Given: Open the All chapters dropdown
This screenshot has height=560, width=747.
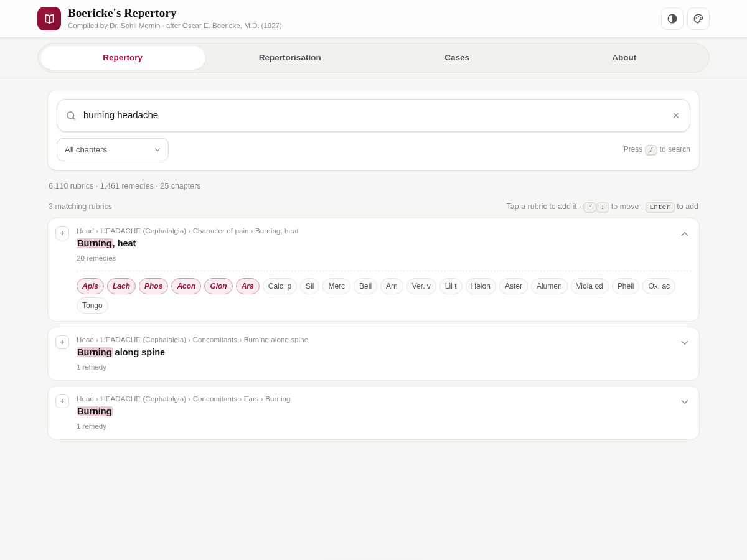Looking at the screenshot, I should (x=113, y=149).
